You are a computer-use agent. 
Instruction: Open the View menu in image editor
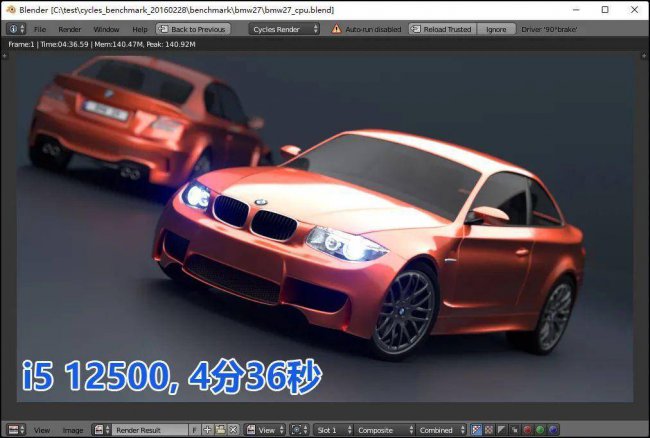42,430
